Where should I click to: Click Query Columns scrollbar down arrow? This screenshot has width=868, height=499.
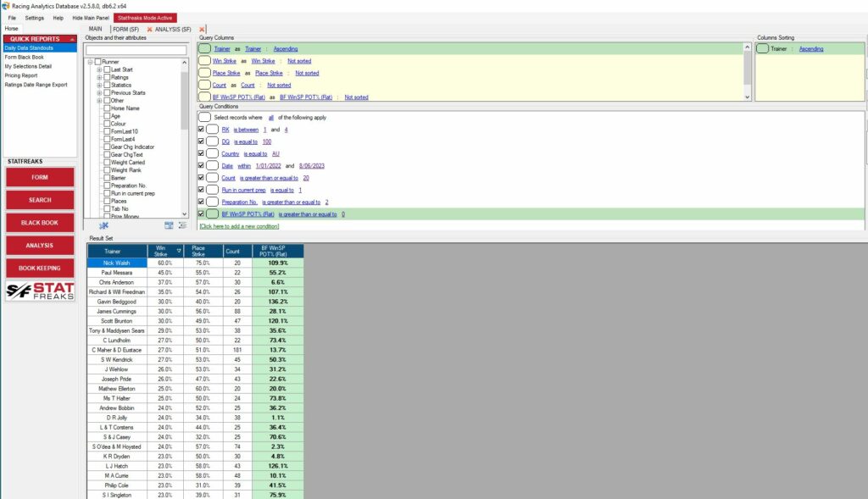click(x=748, y=97)
